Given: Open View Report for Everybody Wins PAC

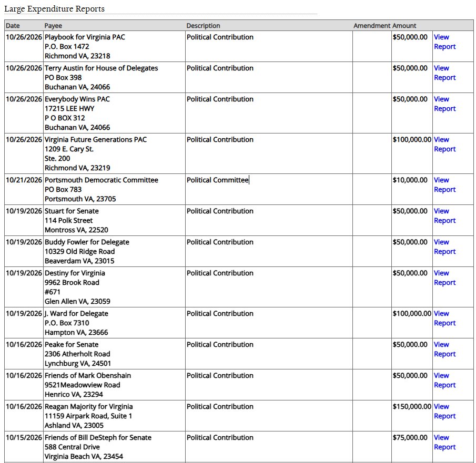Looking at the screenshot, I should [x=445, y=104].
